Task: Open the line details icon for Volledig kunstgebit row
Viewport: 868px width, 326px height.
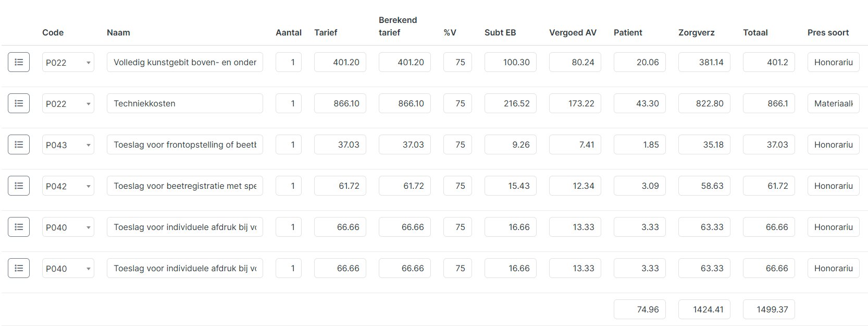Action: click(x=18, y=62)
